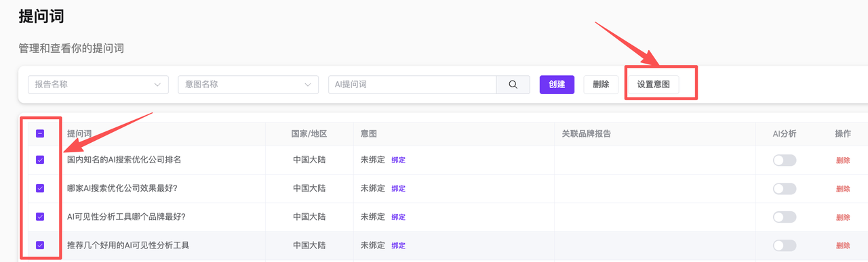Open the 意图名称 dropdown
This screenshot has width=868, height=262.
pos(248,85)
